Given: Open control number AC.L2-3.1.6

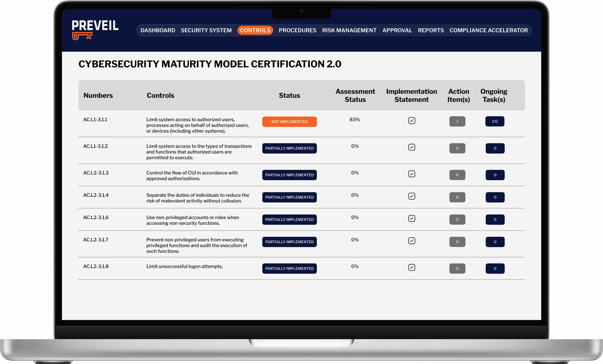Looking at the screenshot, I should (96, 218).
